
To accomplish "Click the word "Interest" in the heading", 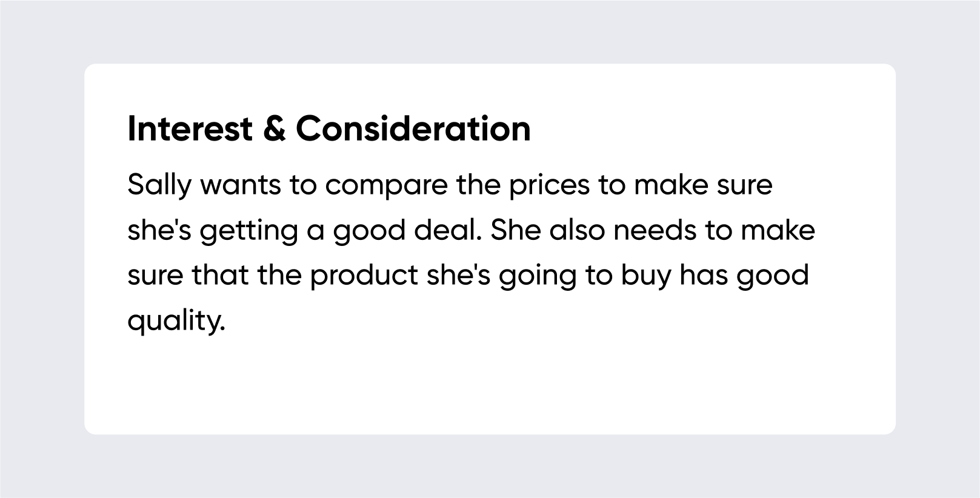I will tap(190, 128).
